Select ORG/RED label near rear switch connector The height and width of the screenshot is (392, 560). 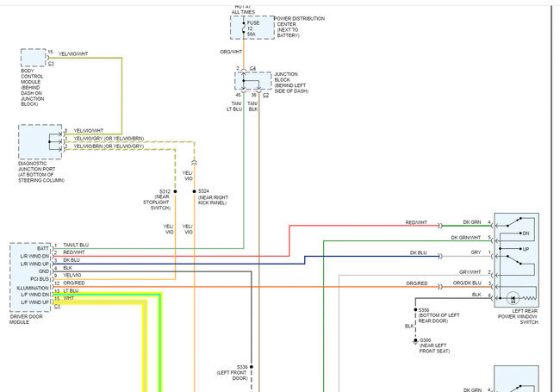[417, 283]
